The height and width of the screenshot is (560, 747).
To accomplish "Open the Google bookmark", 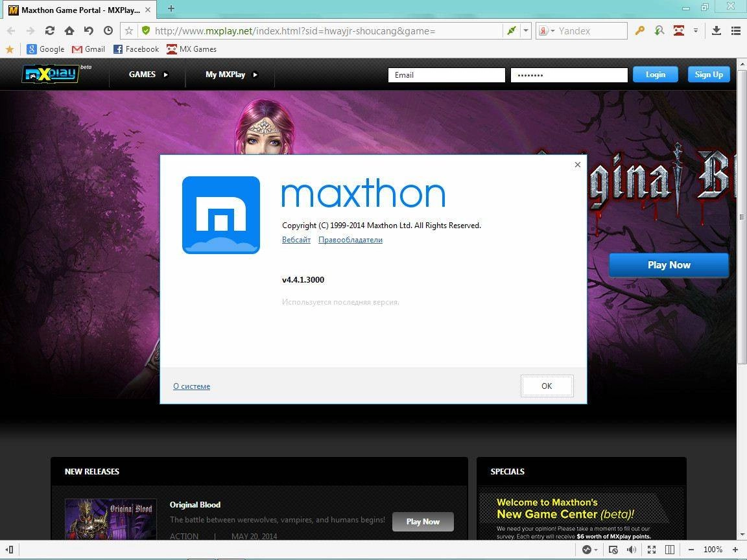I will click(45, 49).
